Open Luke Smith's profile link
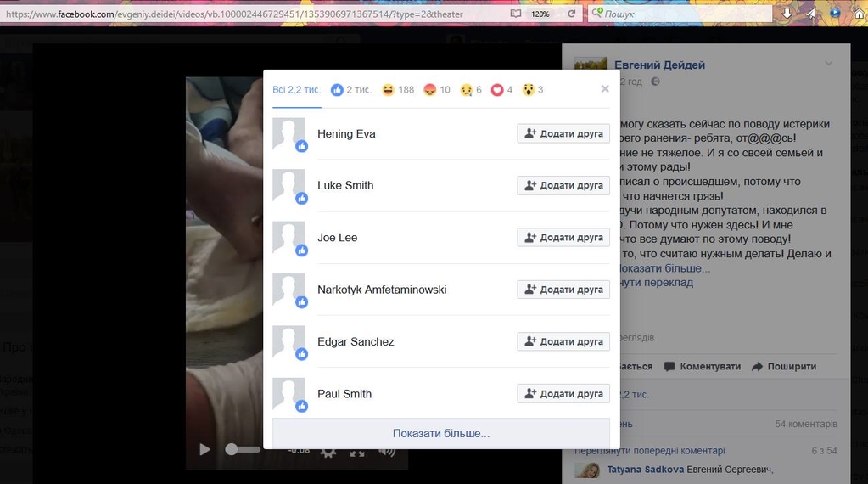The image size is (868, 484). 345,185
